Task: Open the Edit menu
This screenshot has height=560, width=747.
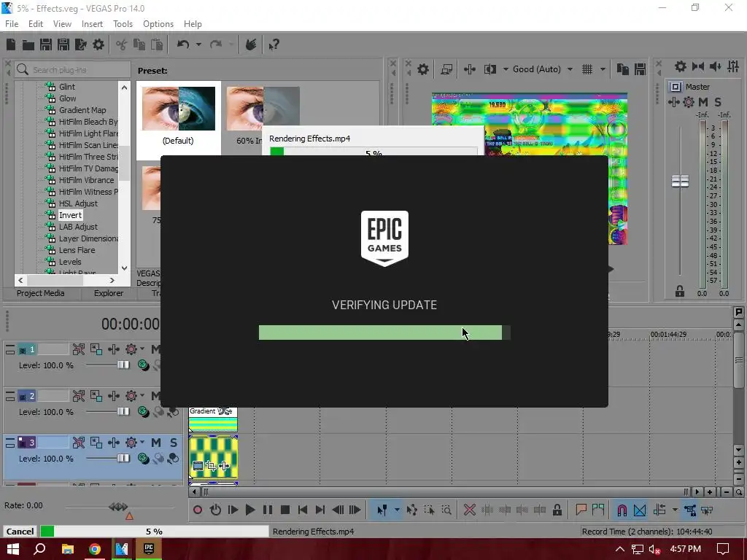Action: click(36, 24)
